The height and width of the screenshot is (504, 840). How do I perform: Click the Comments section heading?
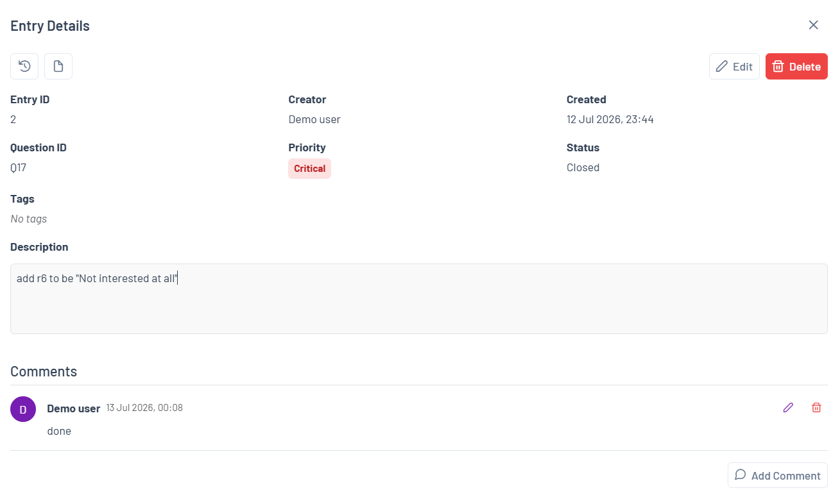tap(44, 371)
